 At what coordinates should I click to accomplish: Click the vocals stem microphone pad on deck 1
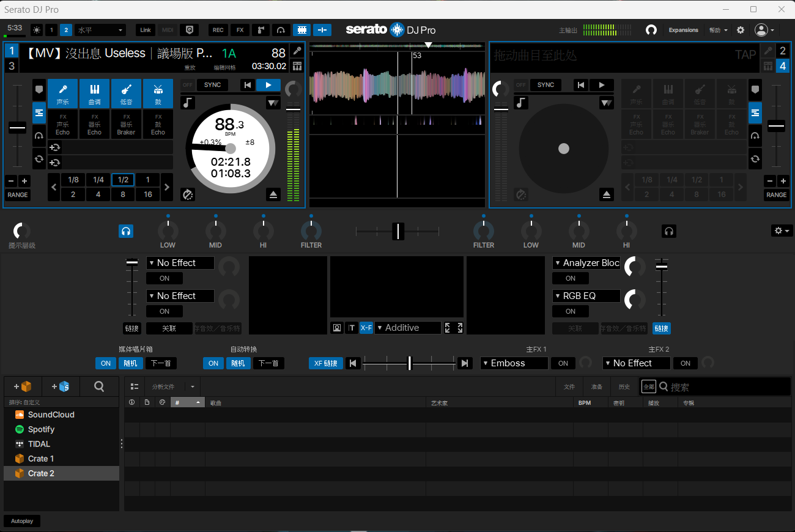tap(62, 94)
